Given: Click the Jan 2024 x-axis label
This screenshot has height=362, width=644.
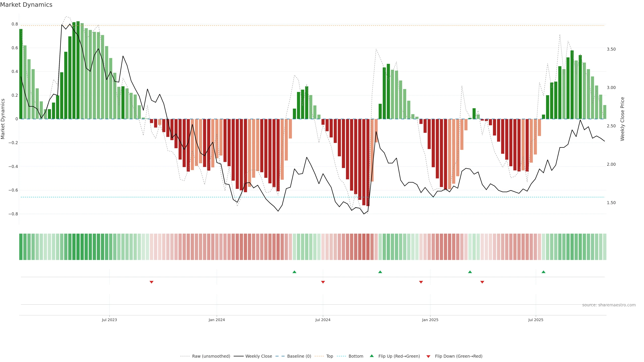Looking at the screenshot, I should [217, 320].
